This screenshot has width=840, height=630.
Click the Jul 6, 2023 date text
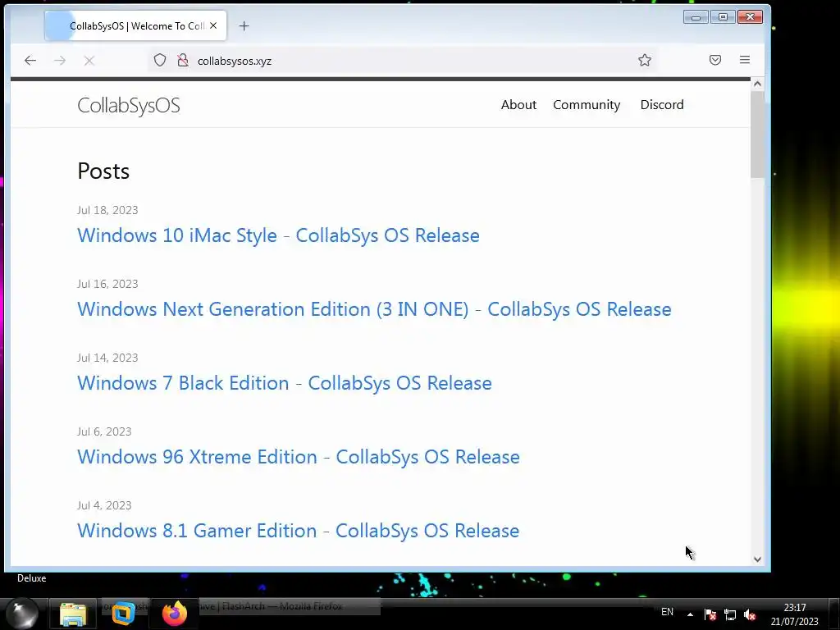(104, 431)
